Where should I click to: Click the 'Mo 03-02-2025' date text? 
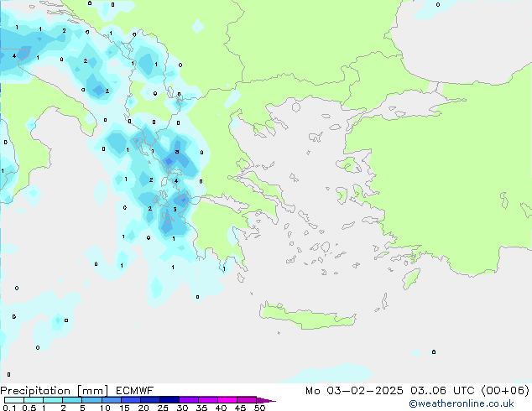coord(354,391)
